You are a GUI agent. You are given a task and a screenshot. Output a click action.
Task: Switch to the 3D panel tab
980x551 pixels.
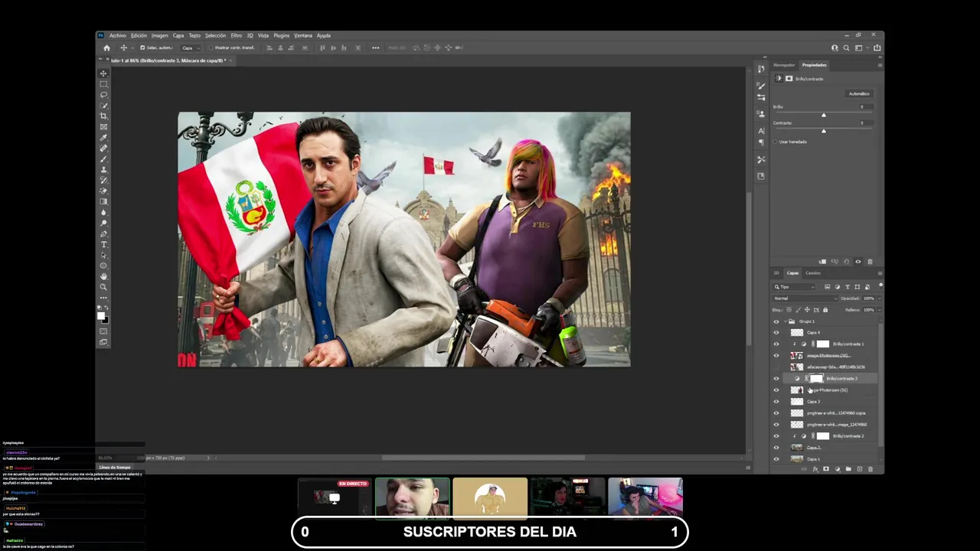pyautogui.click(x=776, y=272)
